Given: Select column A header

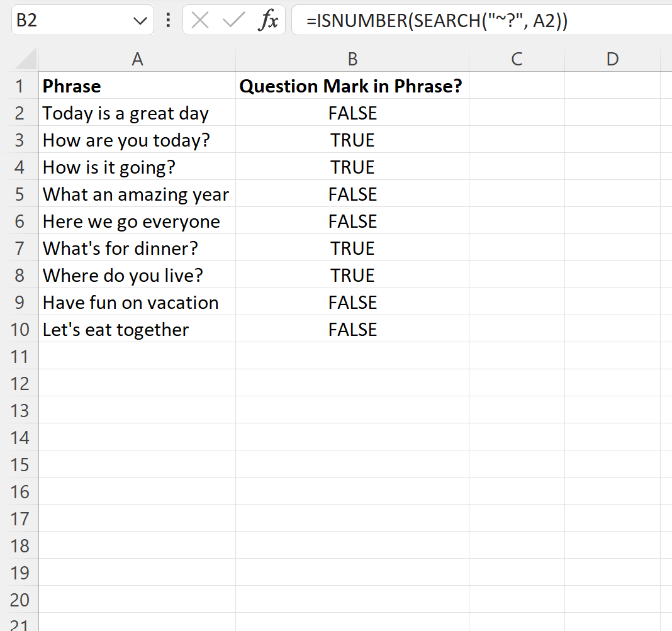Looking at the screenshot, I should point(137,59).
